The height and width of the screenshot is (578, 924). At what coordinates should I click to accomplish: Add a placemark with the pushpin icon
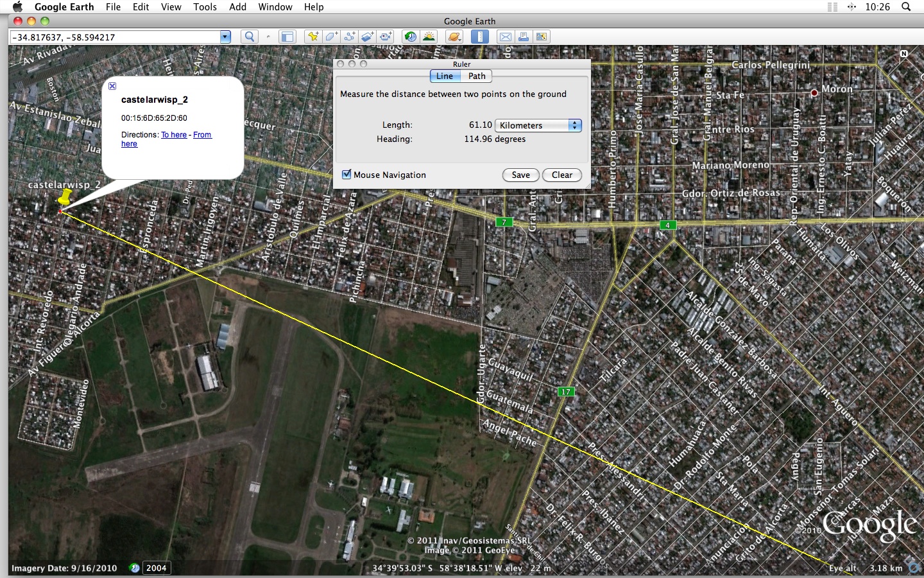coord(312,37)
